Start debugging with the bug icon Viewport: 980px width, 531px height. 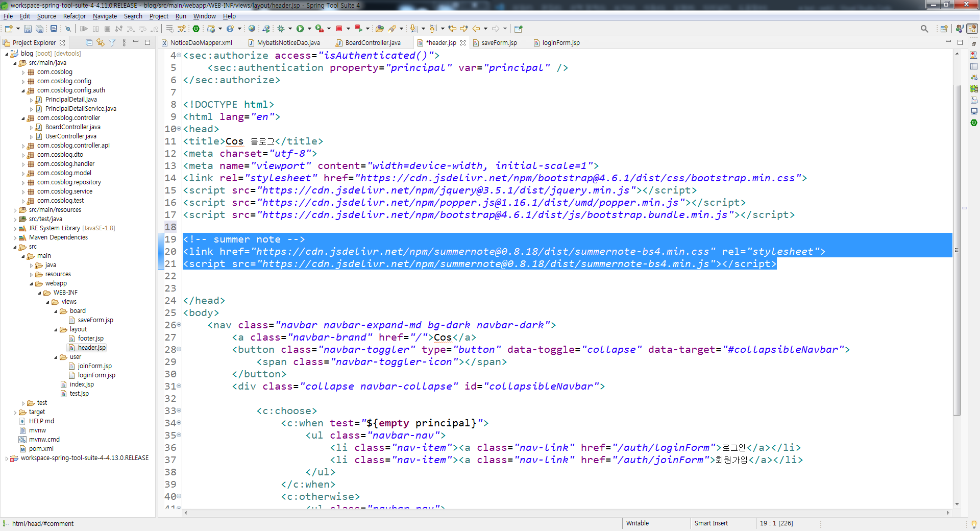[281, 29]
